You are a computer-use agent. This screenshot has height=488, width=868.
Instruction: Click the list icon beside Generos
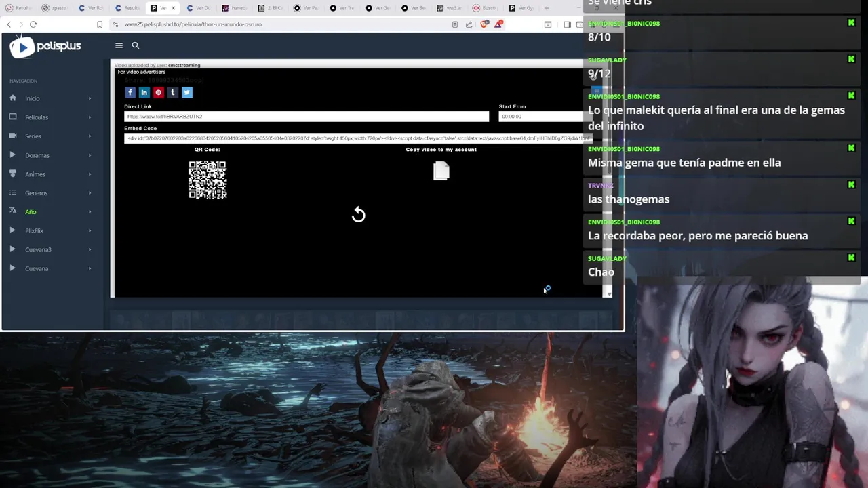pyautogui.click(x=13, y=192)
